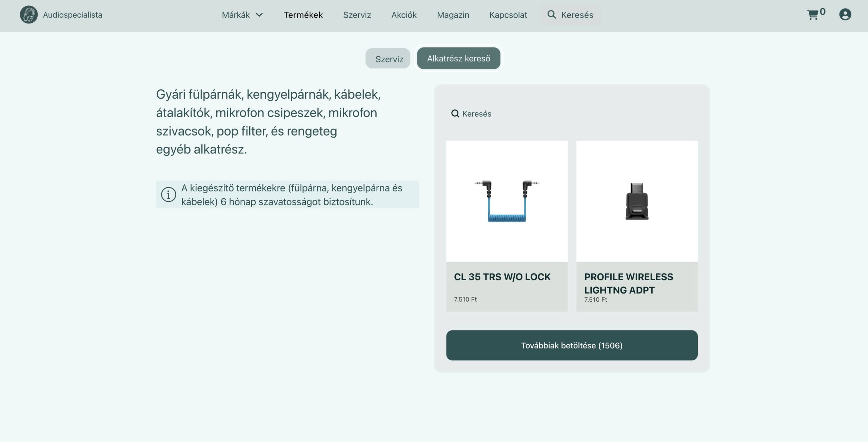Open the CL 35 TRS W/O LOCK title

[x=502, y=277]
